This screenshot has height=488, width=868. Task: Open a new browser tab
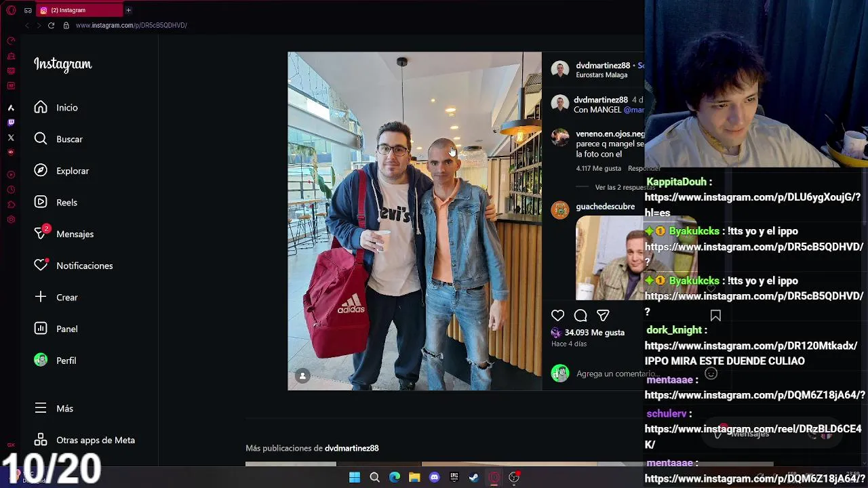(128, 10)
